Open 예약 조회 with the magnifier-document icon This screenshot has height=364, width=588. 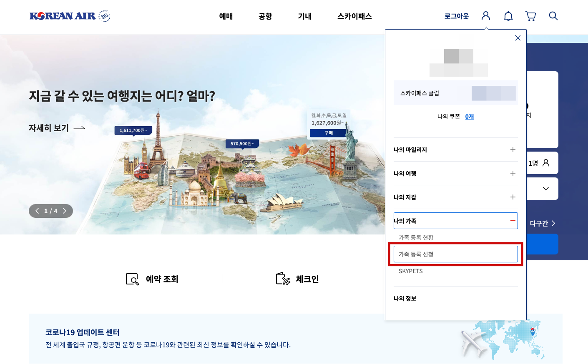point(152,279)
